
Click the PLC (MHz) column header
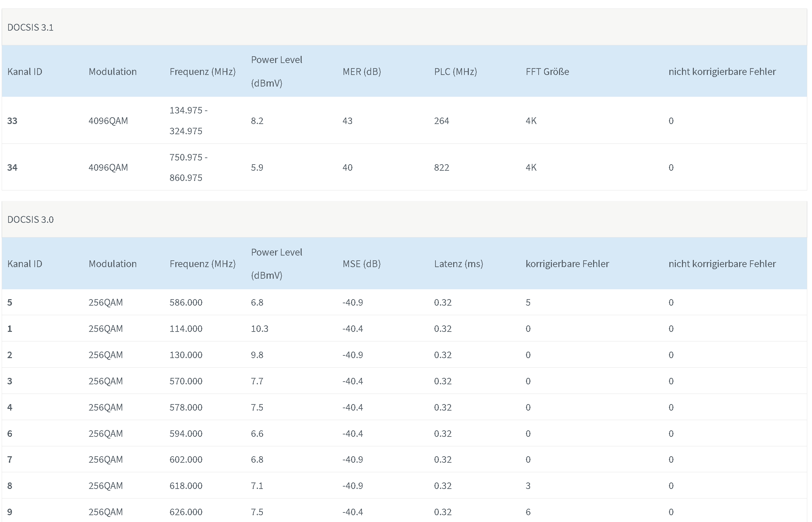[456, 72]
